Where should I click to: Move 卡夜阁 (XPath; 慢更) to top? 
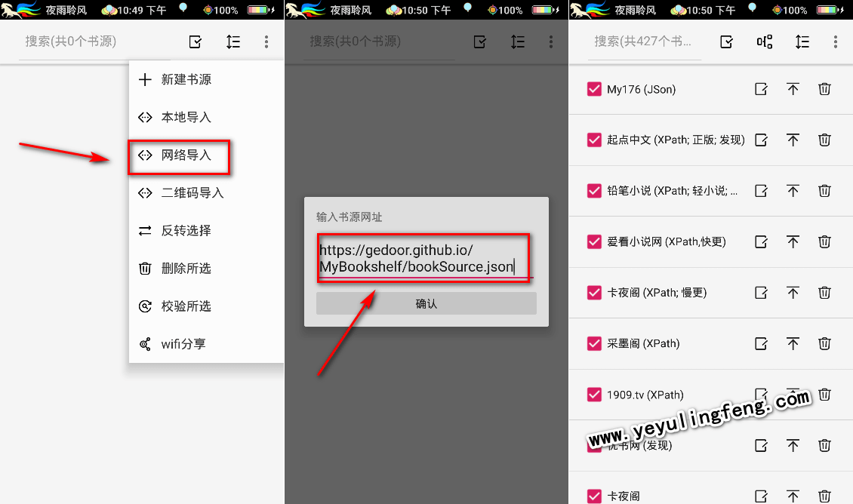click(x=793, y=293)
